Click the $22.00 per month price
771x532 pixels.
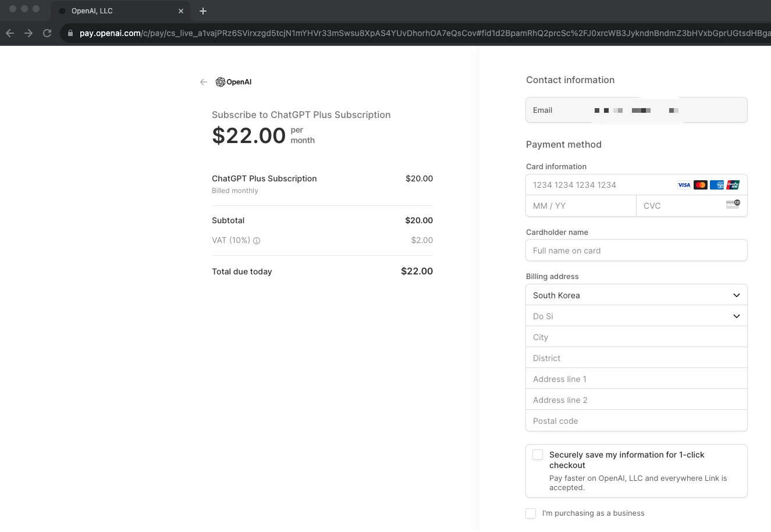click(263, 135)
